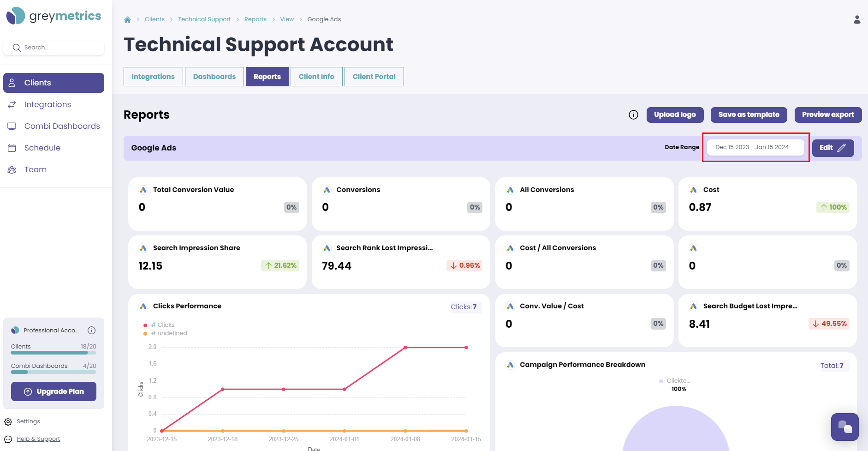Go to Clients breadcrumb link
This screenshot has height=451, width=868.
155,19
